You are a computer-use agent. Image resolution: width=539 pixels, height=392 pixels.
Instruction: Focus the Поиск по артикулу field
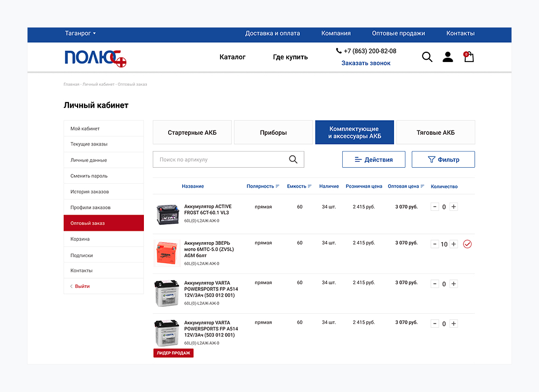tap(221, 160)
